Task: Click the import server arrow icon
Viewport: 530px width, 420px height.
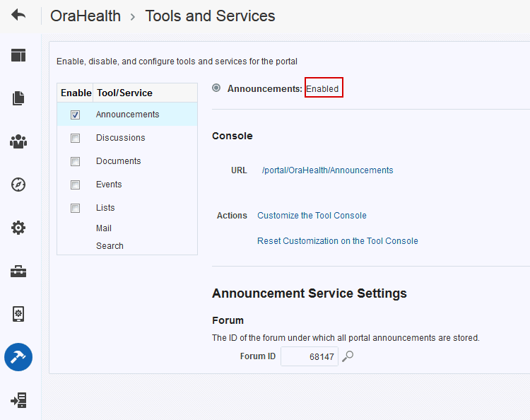Action: pos(18,400)
